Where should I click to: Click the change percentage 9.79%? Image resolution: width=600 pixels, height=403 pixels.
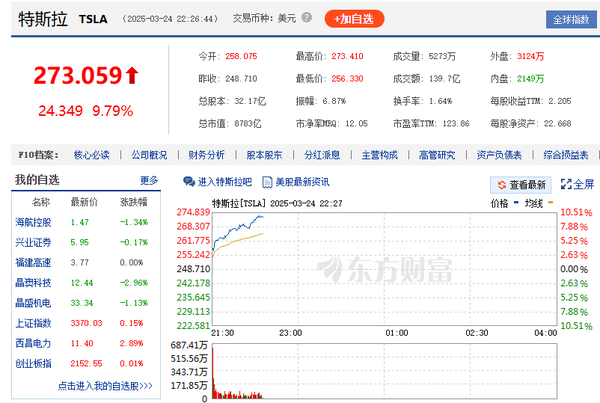tap(113, 111)
